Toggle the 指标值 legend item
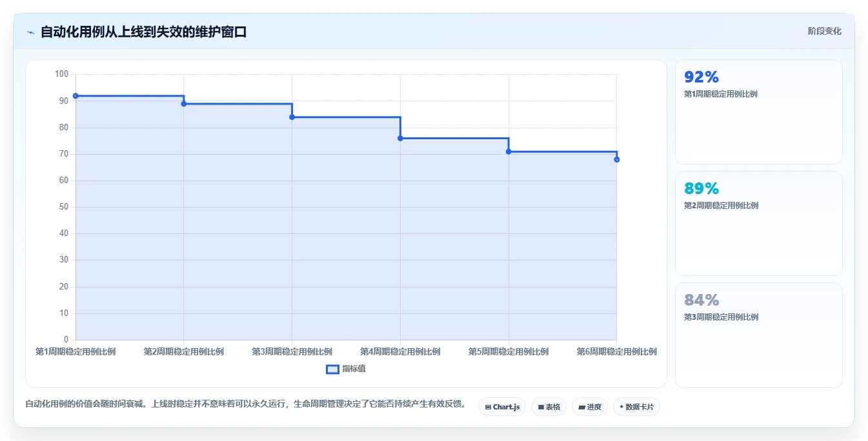This screenshot has width=868, height=441. (x=346, y=369)
